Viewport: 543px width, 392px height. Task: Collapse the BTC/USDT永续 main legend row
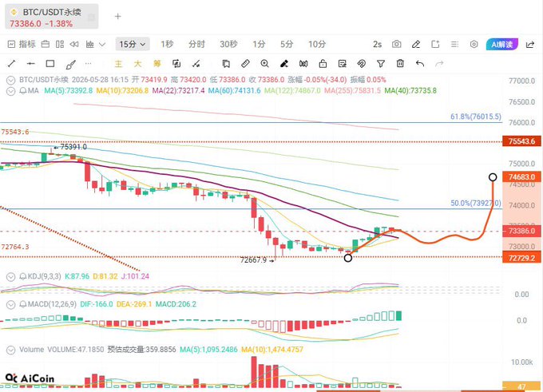[x=11, y=80]
